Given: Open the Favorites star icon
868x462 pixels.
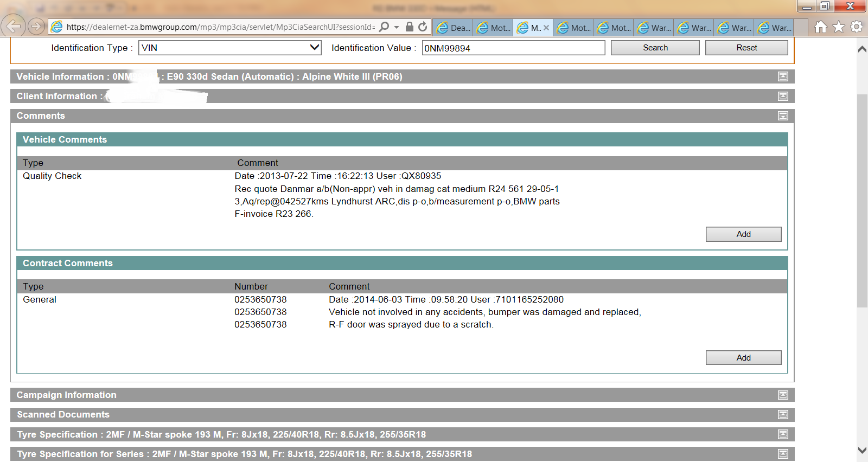Looking at the screenshot, I should tap(839, 27).
